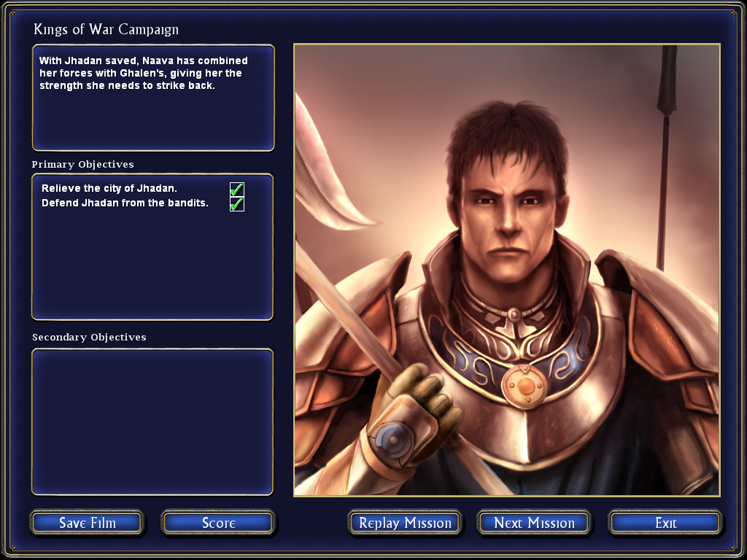The width and height of the screenshot is (747, 560).
Task: Click the Save Film button
Action: pos(88,523)
